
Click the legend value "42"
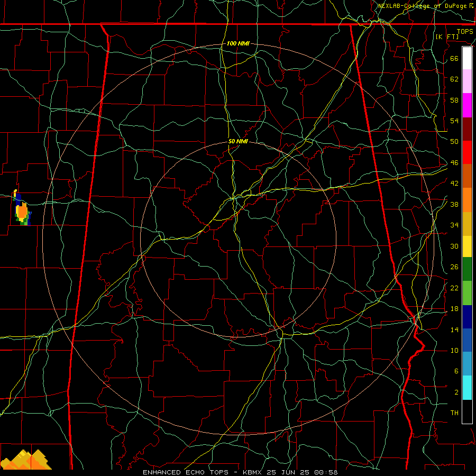pyautogui.click(x=454, y=184)
